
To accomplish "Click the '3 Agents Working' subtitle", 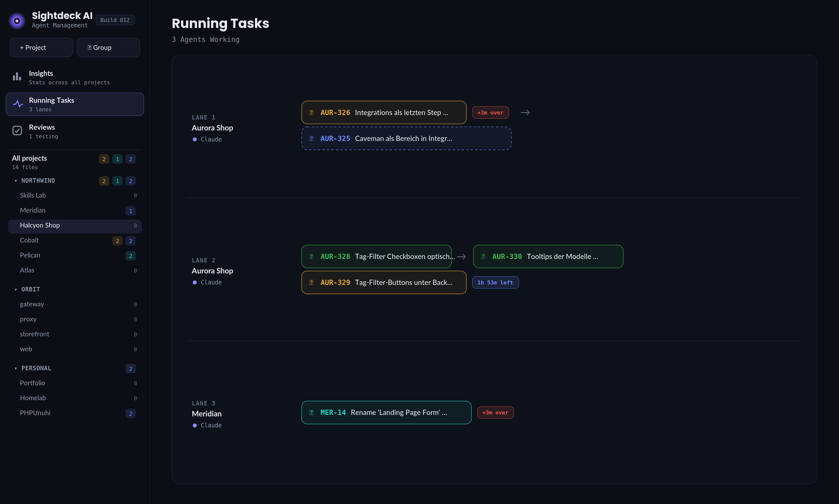I will [206, 40].
